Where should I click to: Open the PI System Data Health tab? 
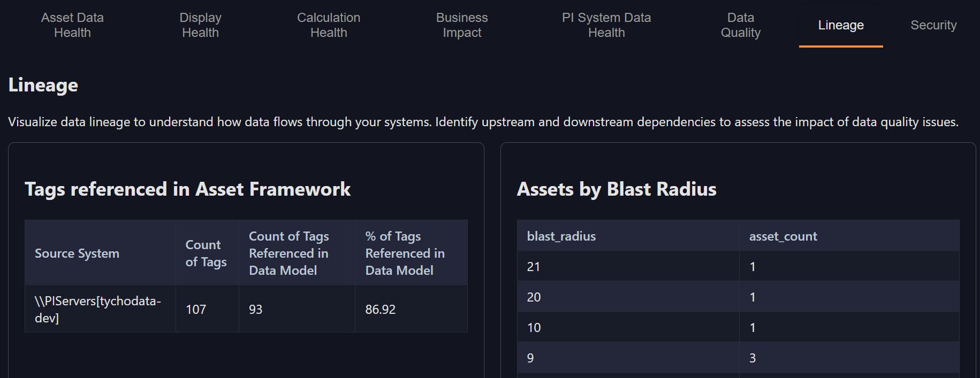tap(606, 25)
